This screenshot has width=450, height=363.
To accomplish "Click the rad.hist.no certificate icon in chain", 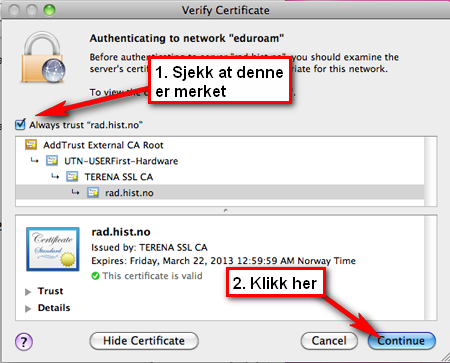I will [93, 192].
